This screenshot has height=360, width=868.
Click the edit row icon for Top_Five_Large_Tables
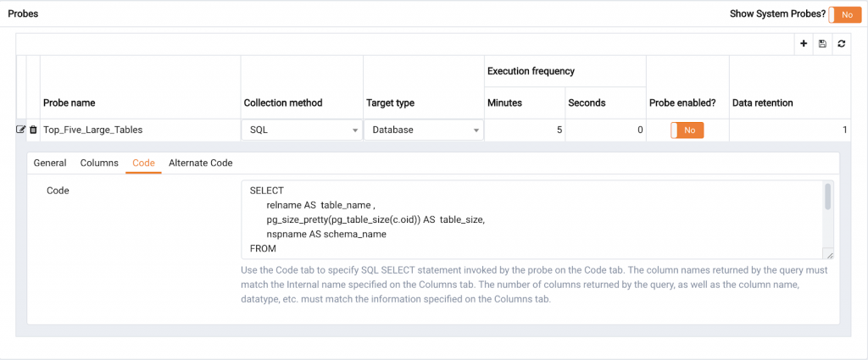point(21,130)
